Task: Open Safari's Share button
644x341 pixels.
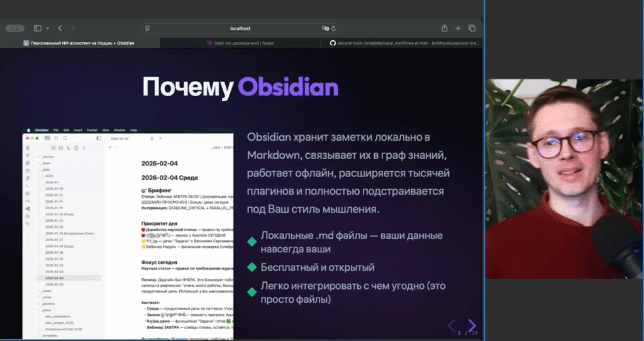Action: pyautogui.click(x=445, y=28)
